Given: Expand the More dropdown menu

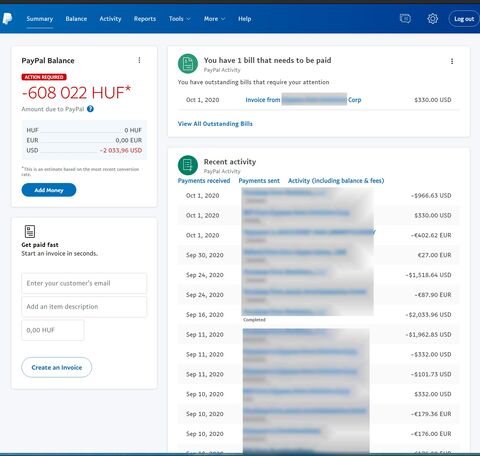Looking at the screenshot, I should click(x=214, y=19).
